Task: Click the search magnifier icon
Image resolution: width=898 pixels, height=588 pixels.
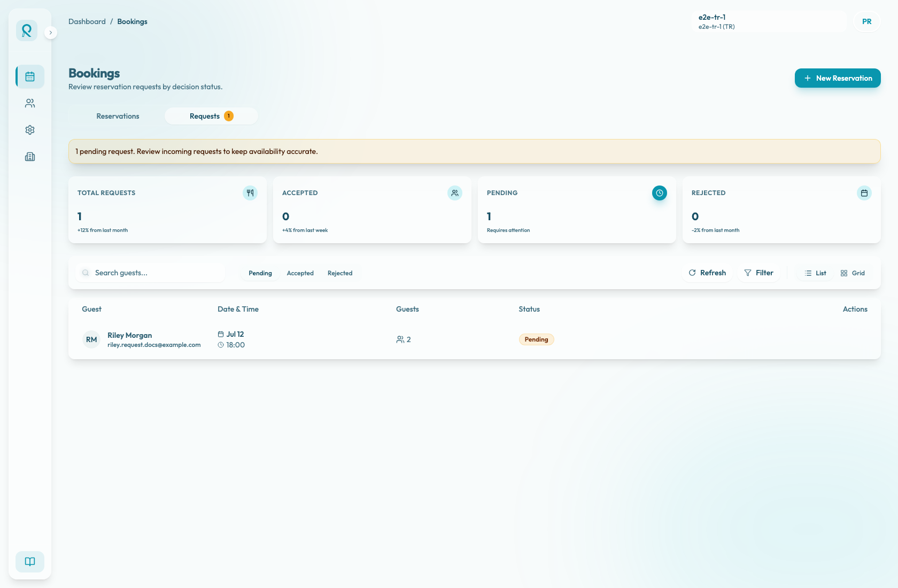Action: click(x=86, y=273)
